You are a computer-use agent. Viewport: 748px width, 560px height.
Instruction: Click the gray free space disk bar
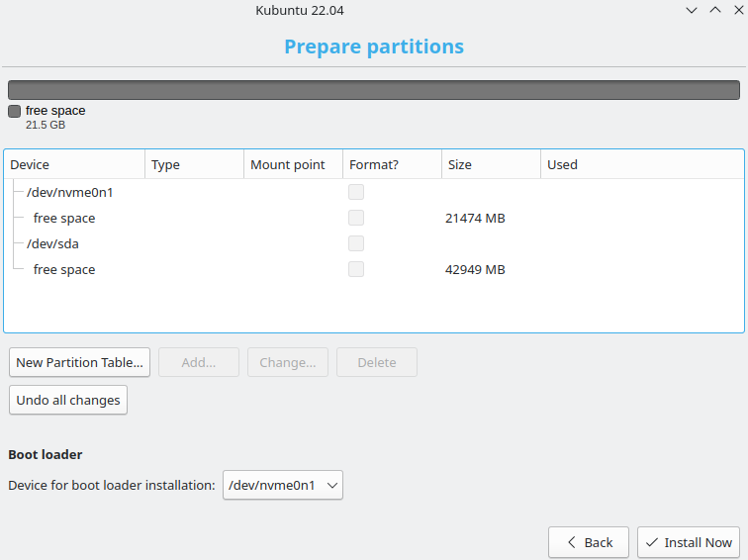pyautogui.click(x=374, y=90)
